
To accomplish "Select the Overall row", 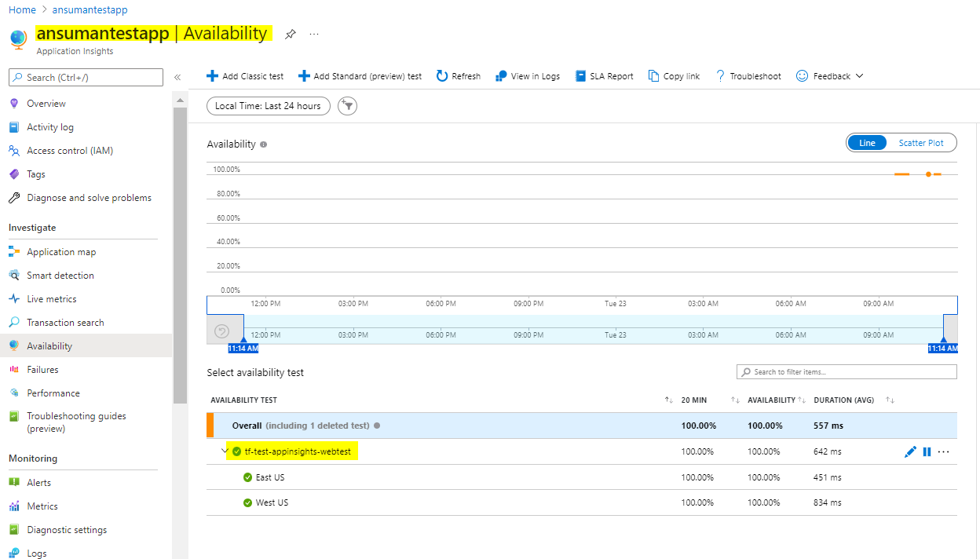I will click(x=582, y=426).
